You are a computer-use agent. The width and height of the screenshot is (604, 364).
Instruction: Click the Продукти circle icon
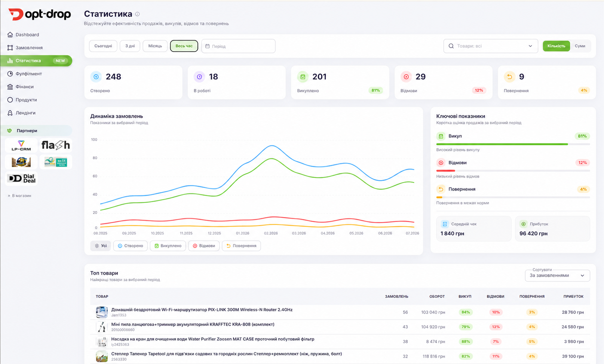[10, 100]
